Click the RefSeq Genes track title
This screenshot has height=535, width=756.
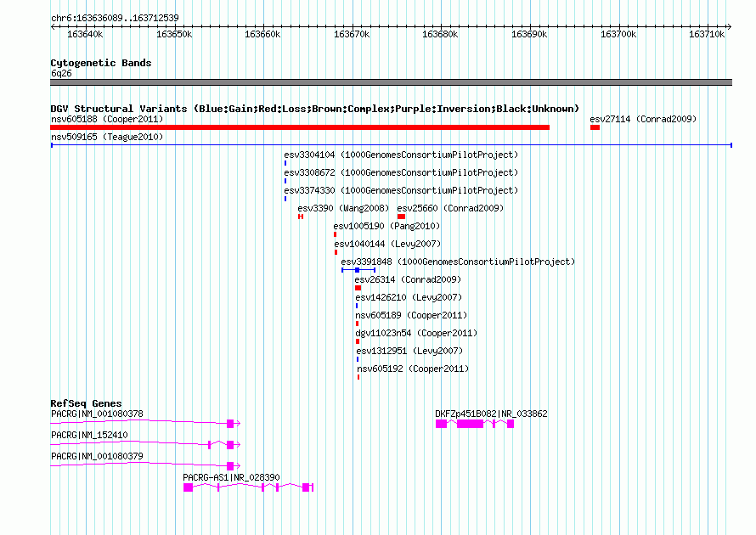point(86,403)
